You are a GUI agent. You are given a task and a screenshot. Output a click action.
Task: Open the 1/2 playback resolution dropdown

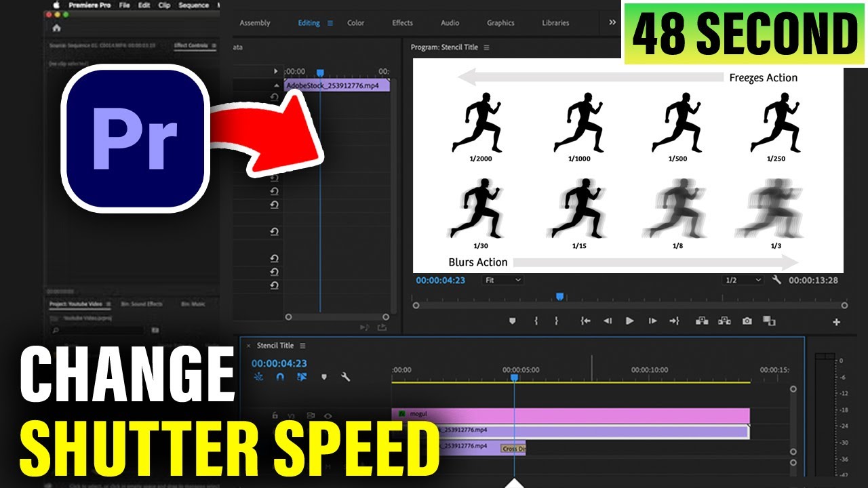(743, 280)
